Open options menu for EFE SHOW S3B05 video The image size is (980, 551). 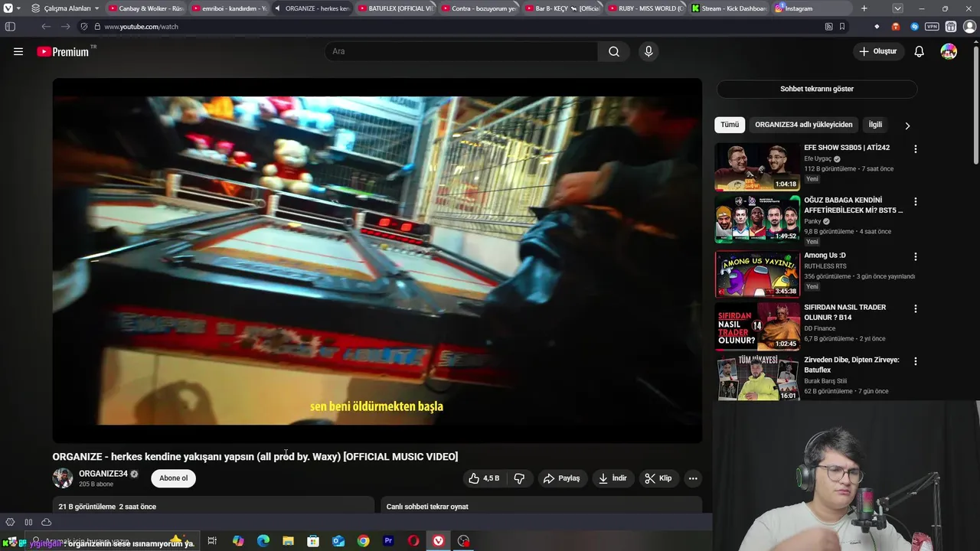(915, 149)
